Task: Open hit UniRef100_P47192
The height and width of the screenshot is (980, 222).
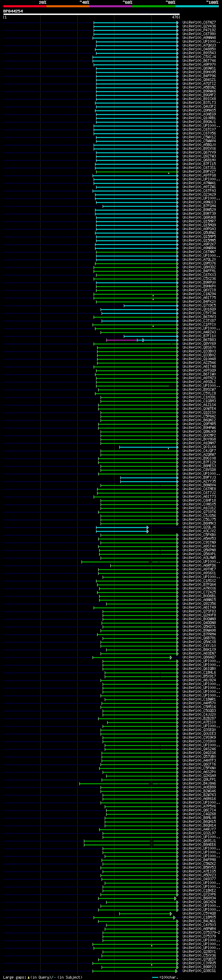Action: (x=199, y=30)
